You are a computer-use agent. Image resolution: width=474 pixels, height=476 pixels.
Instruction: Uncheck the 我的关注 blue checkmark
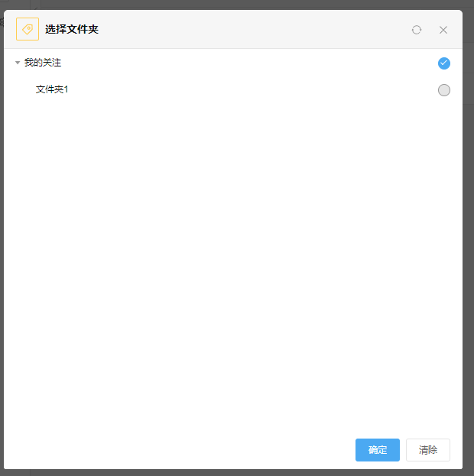pos(444,63)
